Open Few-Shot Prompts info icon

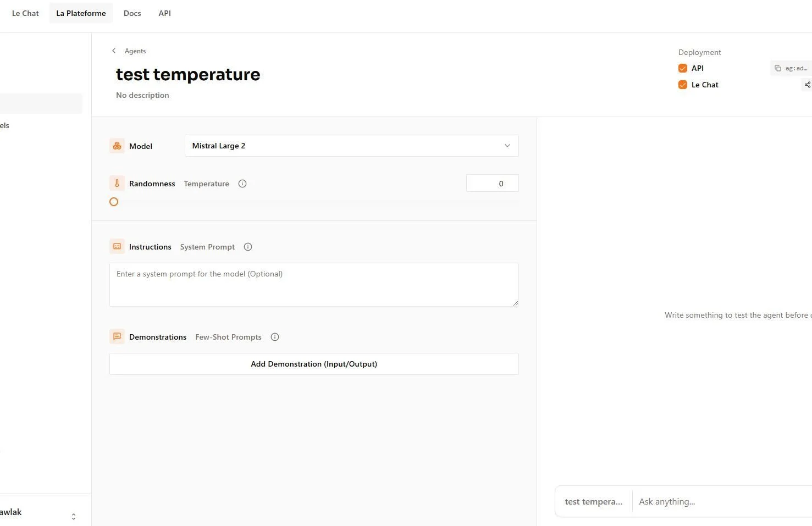[x=275, y=337]
